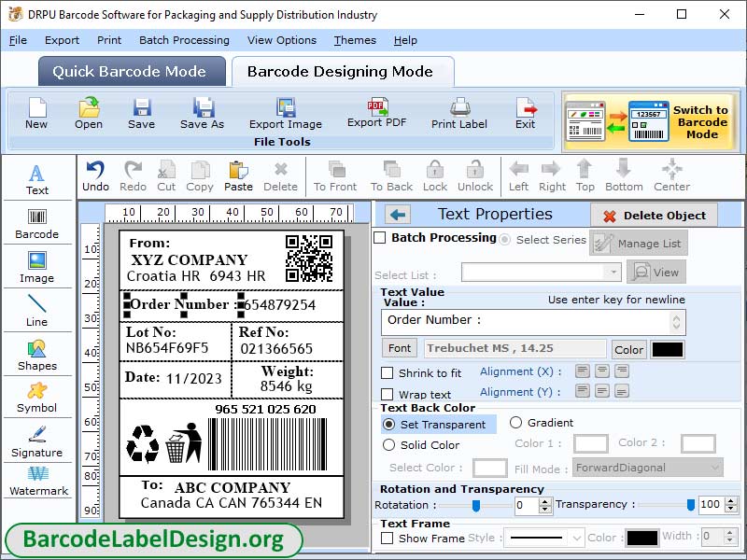Click the Print Label toolbar icon
Image resolution: width=747 pixels, height=560 pixels.
(x=458, y=117)
